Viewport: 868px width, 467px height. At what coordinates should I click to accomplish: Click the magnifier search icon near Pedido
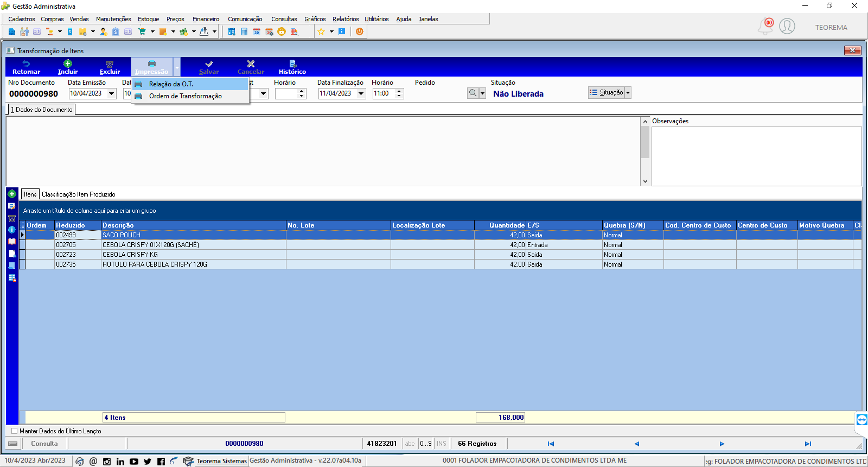473,93
